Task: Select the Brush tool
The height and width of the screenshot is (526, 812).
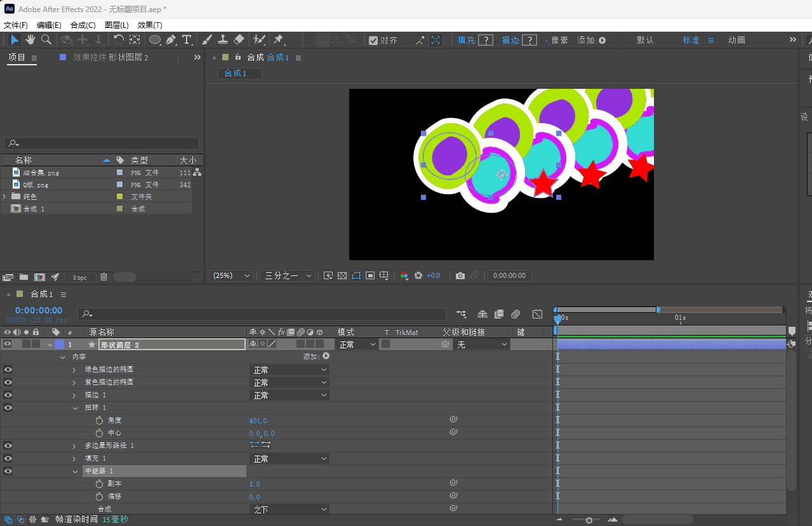Action: coord(207,40)
